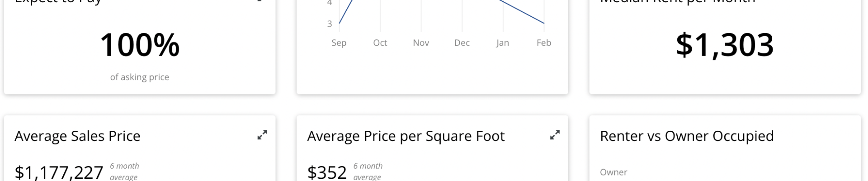The image size is (868, 181).
Task: Click the line chart endpoint above Feb
Action: pos(544,23)
